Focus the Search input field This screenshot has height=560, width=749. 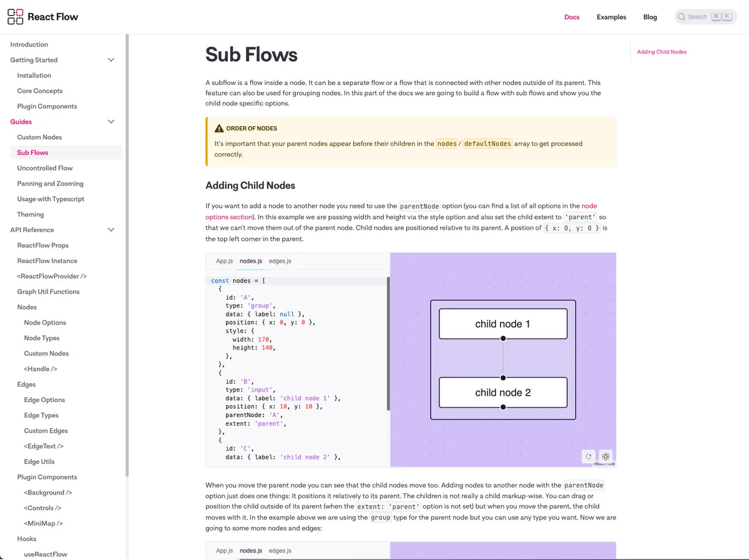(x=706, y=17)
